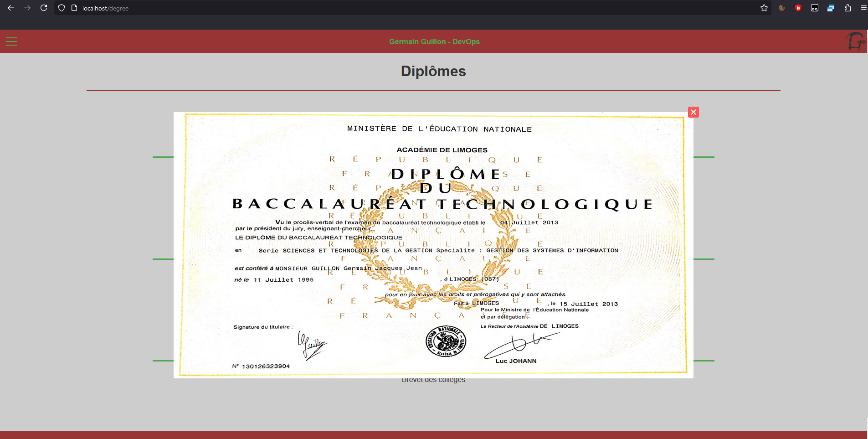Image resolution: width=868 pixels, height=439 pixels.
Task: Open the tracking protection shield
Action: 62,8
